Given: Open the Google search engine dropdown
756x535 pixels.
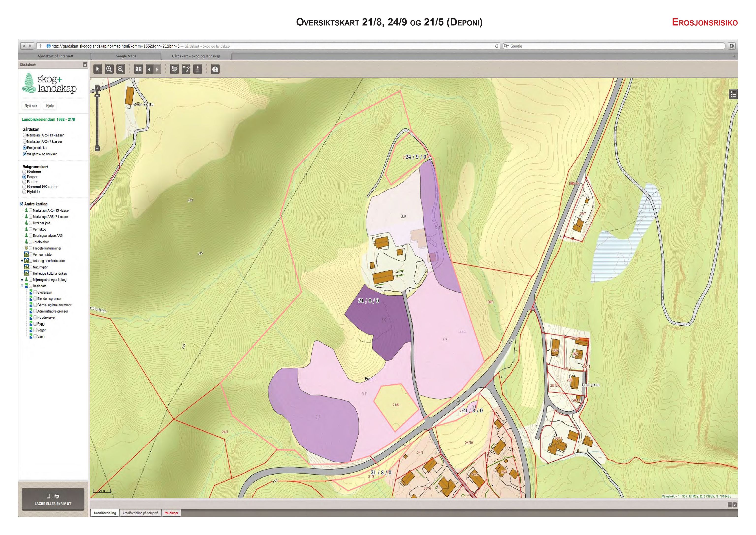Looking at the screenshot, I should pos(506,46).
